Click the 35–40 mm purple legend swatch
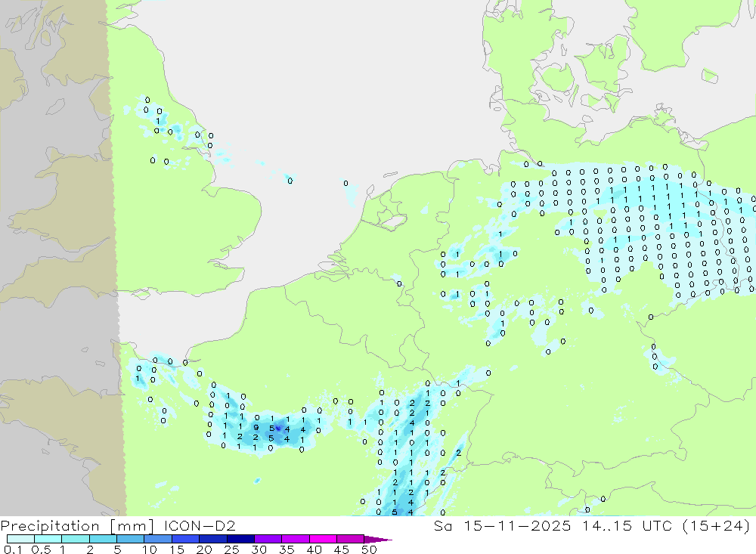 [295, 539]
